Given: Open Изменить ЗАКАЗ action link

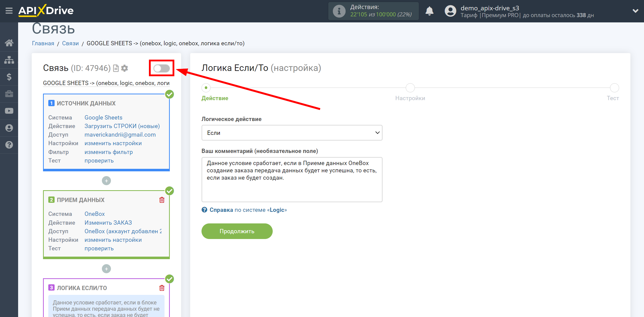Looking at the screenshot, I should pos(108,223).
